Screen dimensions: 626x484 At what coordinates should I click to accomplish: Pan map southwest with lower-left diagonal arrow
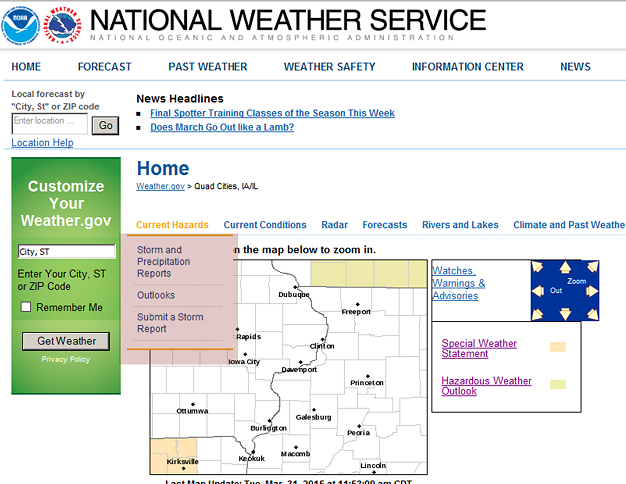tap(538, 315)
